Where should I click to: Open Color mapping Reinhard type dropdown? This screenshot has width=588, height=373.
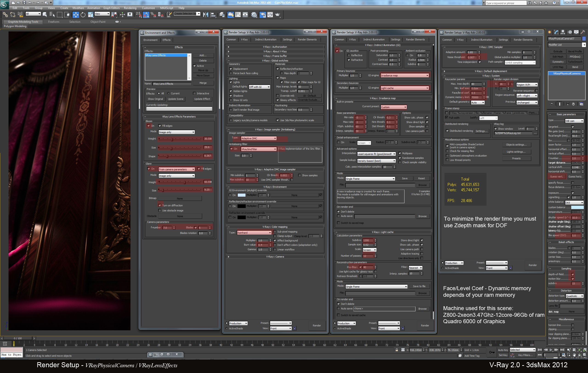(x=254, y=233)
